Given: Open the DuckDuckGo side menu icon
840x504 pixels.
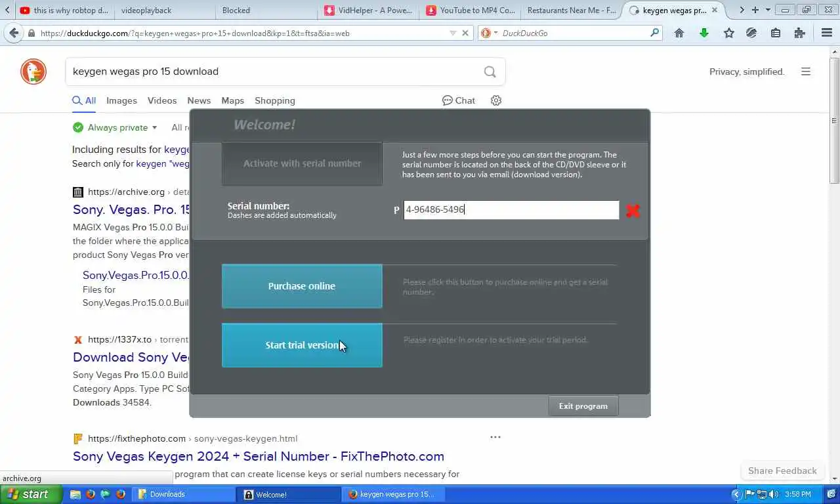Looking at the screenshot, I should (x=806, y=72).
